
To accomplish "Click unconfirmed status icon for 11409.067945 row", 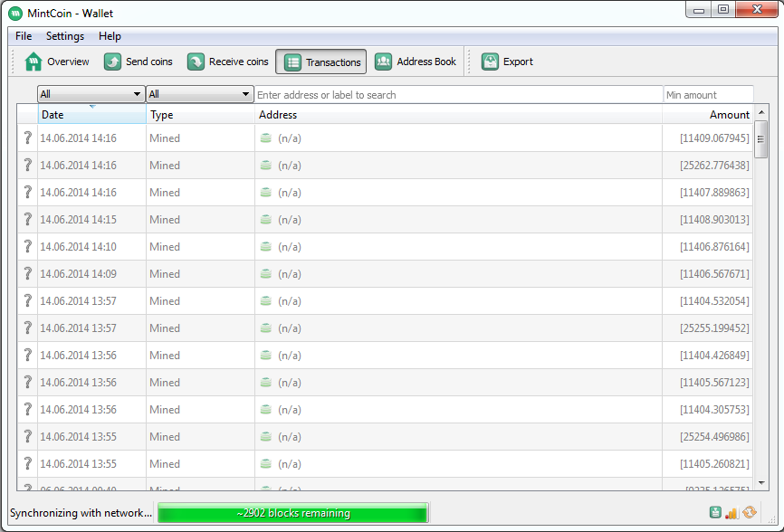I will coord(28,138).
